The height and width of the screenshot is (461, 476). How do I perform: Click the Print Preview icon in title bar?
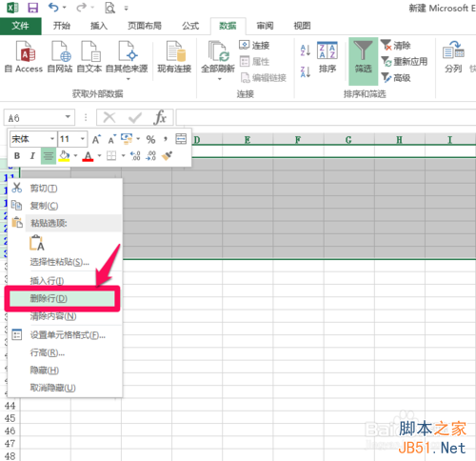[x=109, y=8]
